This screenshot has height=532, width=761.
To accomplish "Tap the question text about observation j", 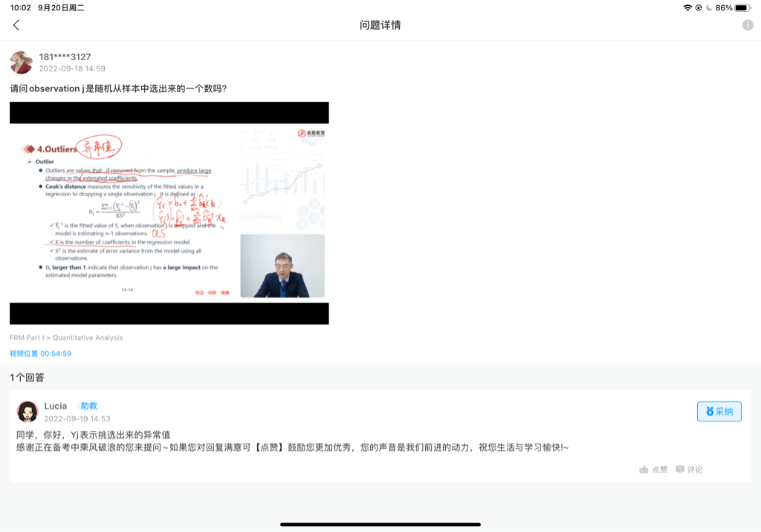I will pyautogui.click(x=118, y=88).
